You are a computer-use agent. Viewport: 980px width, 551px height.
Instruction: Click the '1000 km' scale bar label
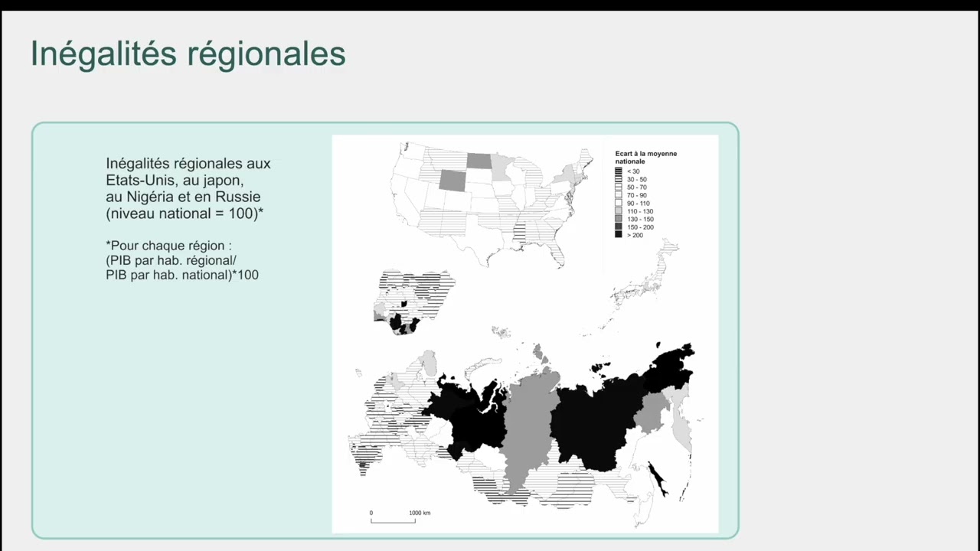click(x=420, y=513)
